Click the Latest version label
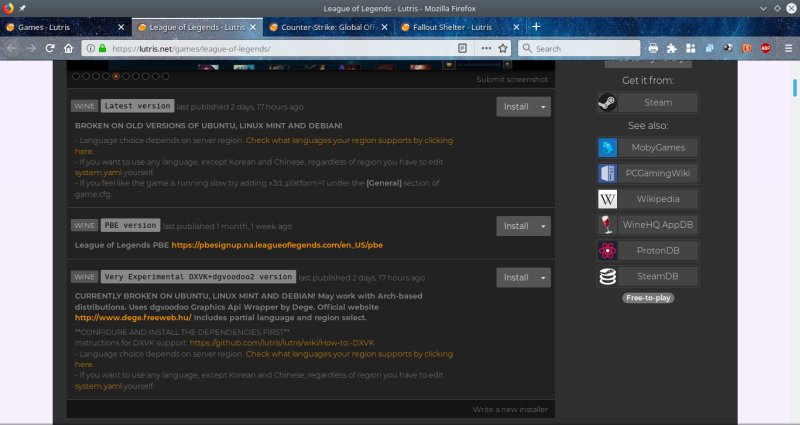The width and height of the screenshot is (800, 425). pyautogui.click(x=137, y=106)
